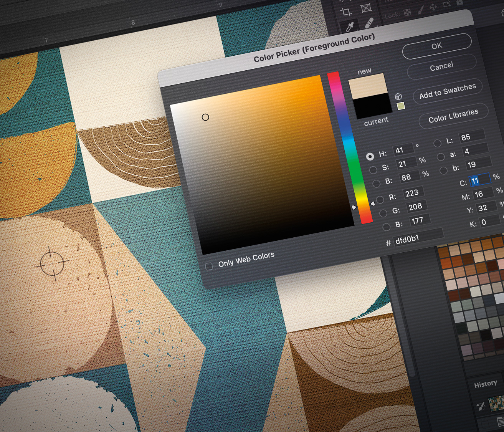Click the lock position arrows icon

(433, 7)
